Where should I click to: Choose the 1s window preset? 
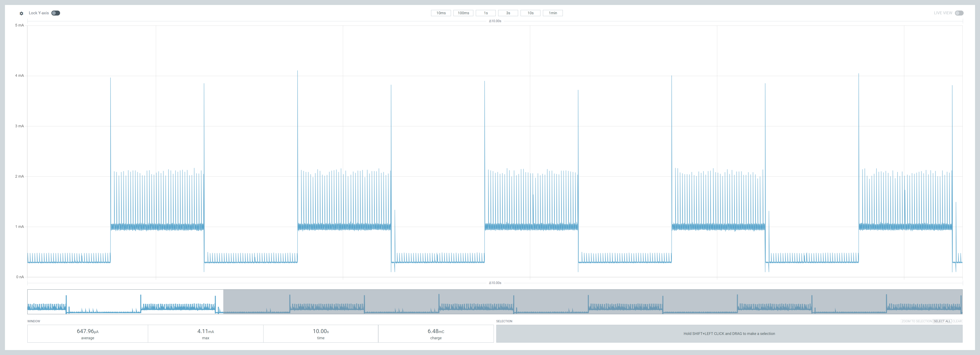click(x=485, y=13)
